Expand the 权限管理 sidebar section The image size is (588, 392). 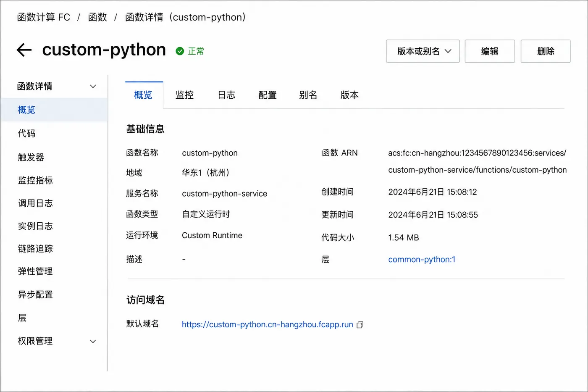(93, 341)
